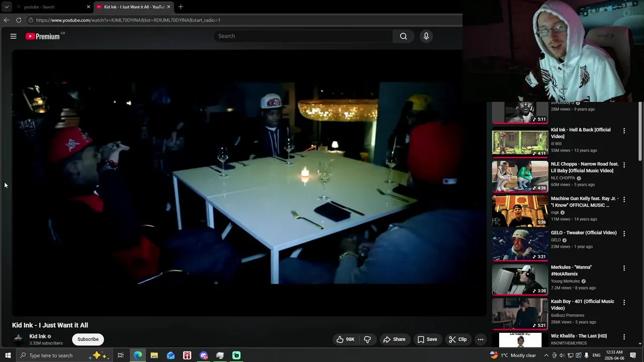Screen dimensions: 644x362
Task: View site information lock icon
Action: [x=31, y=20]
